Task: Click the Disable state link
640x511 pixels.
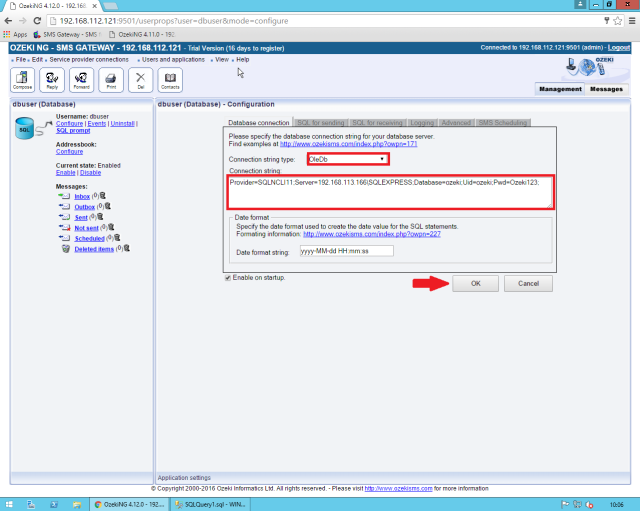Action: click(90, 173)
